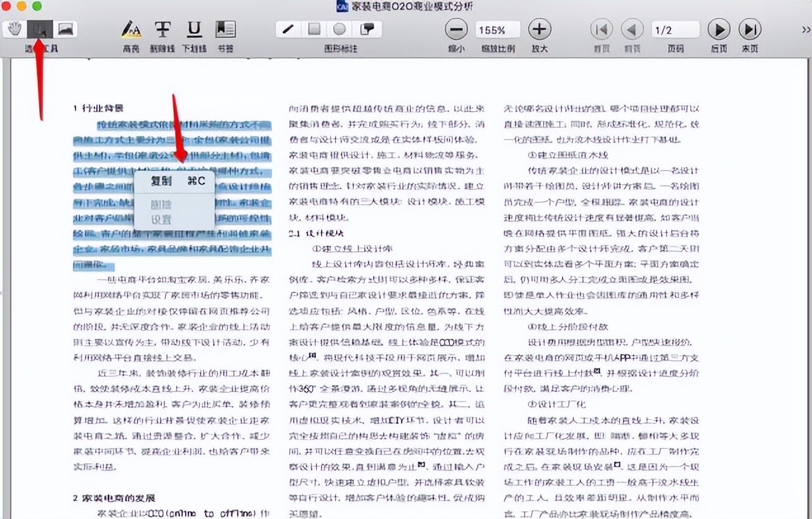812x519 pixels.
Task: Choose the rectangle annotation tool
Action: point(313,29)
